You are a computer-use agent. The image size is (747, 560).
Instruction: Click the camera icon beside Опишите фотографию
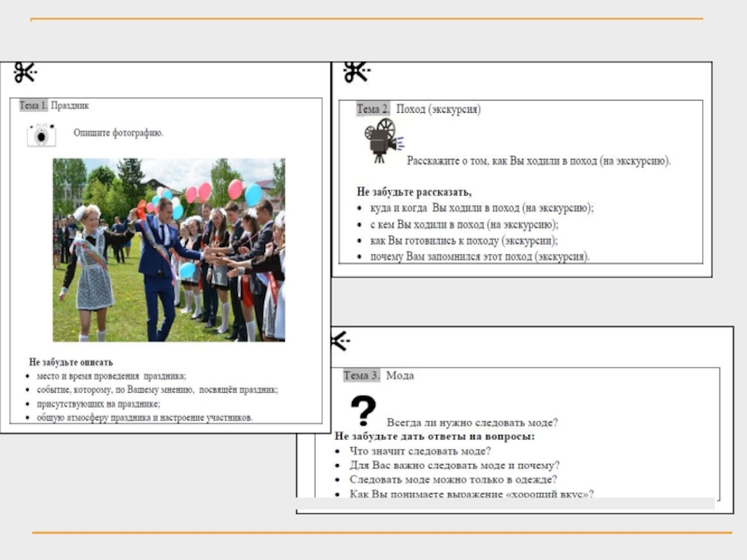pos(41,134)
